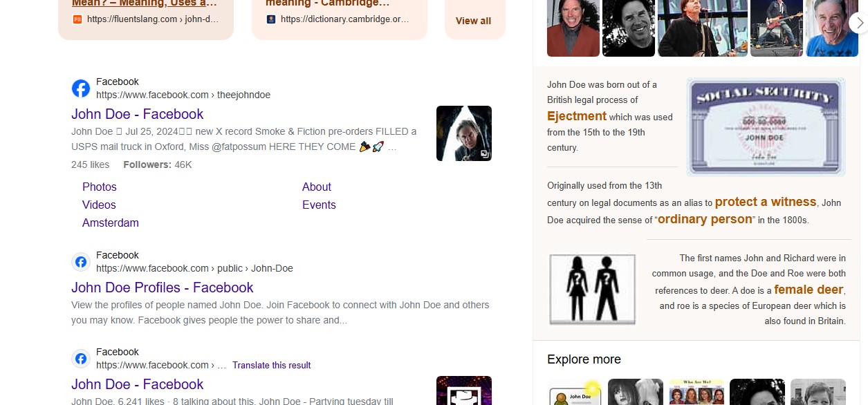This screenshot has width=868, height=405.
Task: Click the Facebook favicon beside Translate this result
Action: coord(81,359)
